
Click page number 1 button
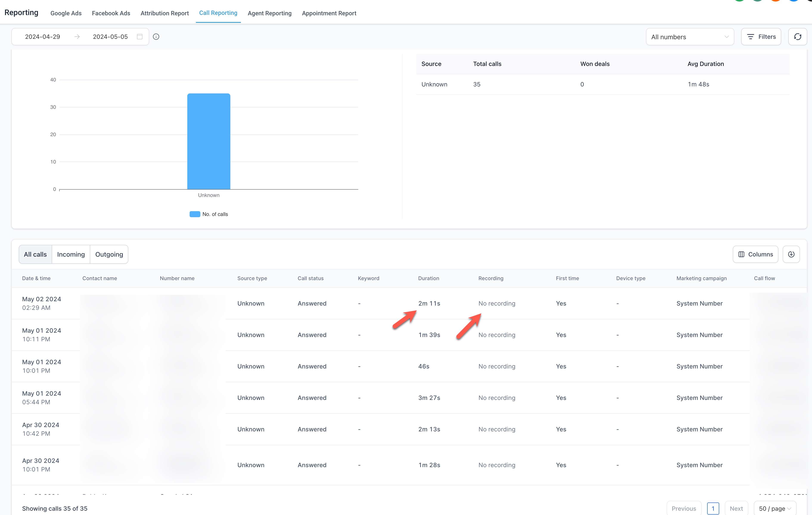pyautogui.click(x=713, y=508)
